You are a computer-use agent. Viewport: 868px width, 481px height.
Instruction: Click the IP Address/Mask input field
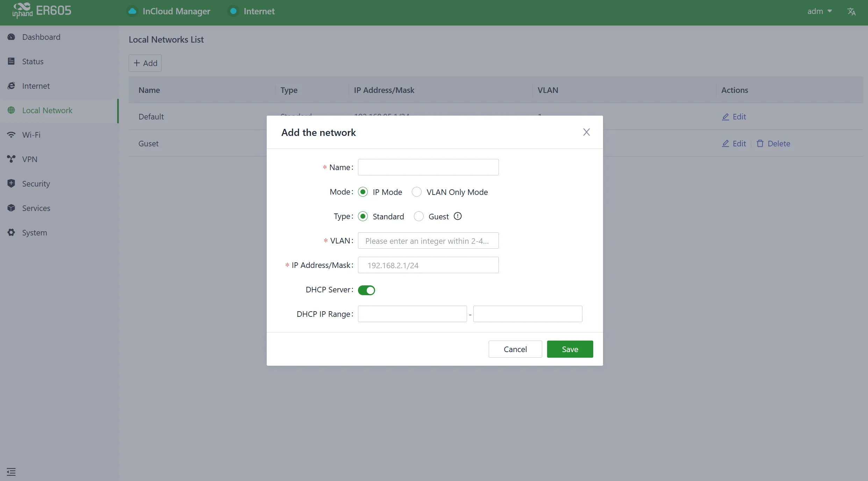coord(428,265)
